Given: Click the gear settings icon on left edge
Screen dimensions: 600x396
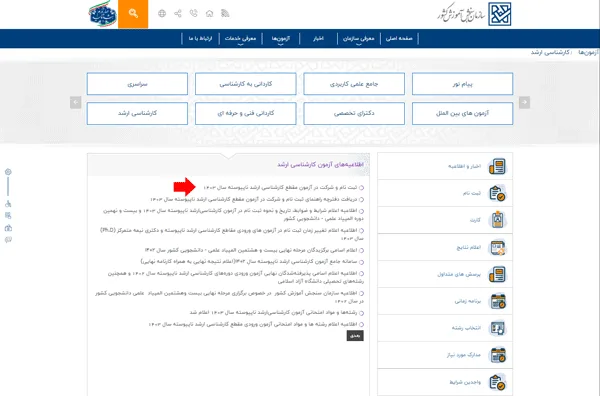Looking at the screenshot, I should coord(8,172).
